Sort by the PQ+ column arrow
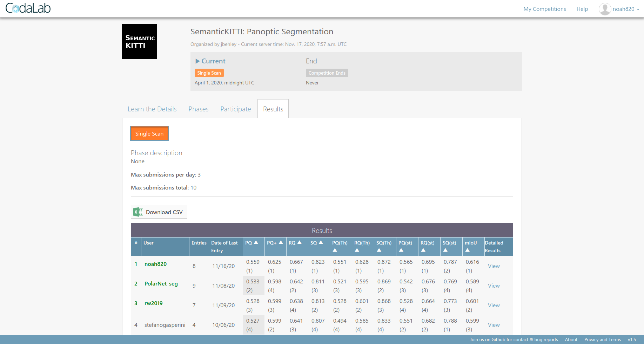 (281, 242)
